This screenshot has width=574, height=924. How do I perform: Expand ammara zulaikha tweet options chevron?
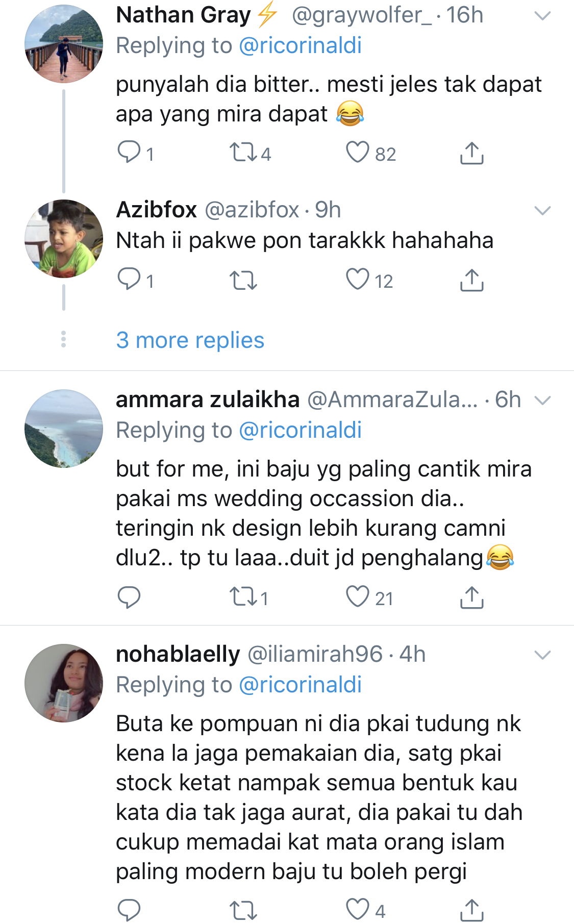point(542,401)
